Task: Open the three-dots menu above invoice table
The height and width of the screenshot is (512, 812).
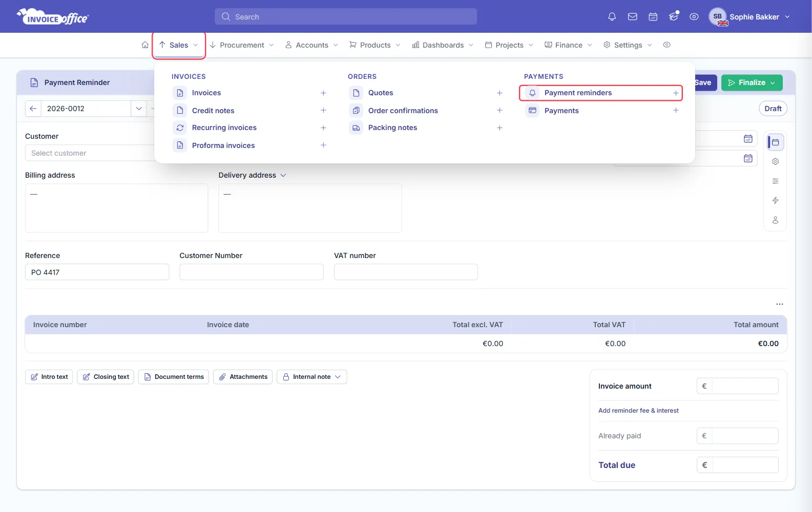Action: click(779, 304)
